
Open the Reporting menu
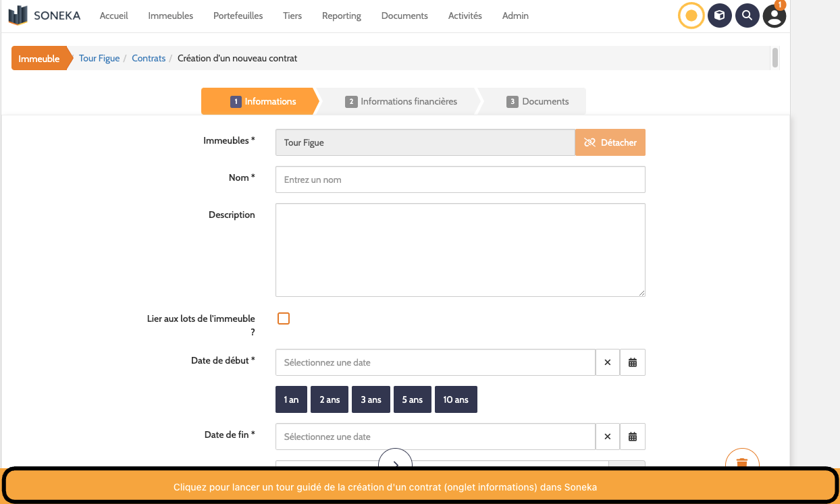click(x=342, y=16)
